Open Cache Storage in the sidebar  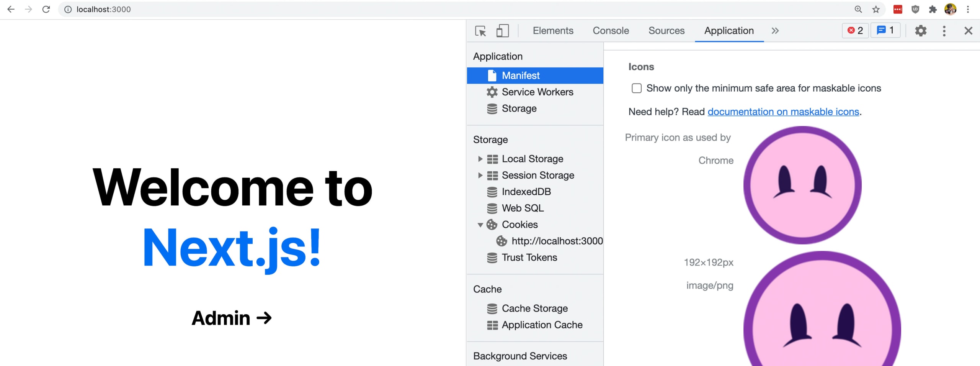pyautogui.click(x=535, y=309)
